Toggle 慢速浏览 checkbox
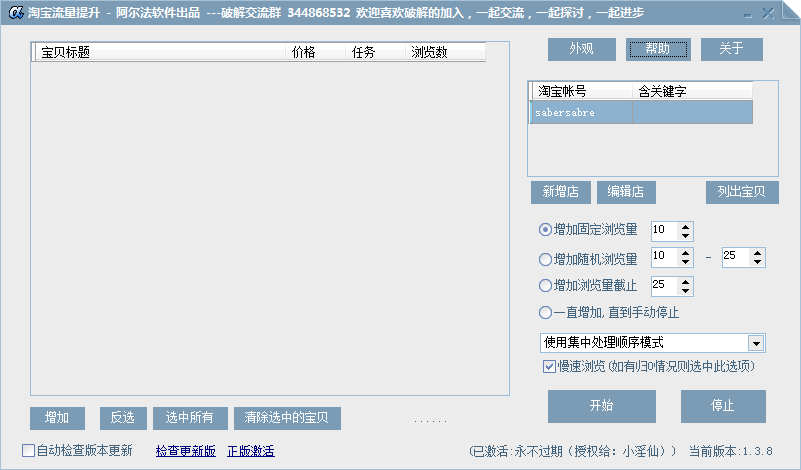The width and height of the screenshot is (801, 470). 549,366
